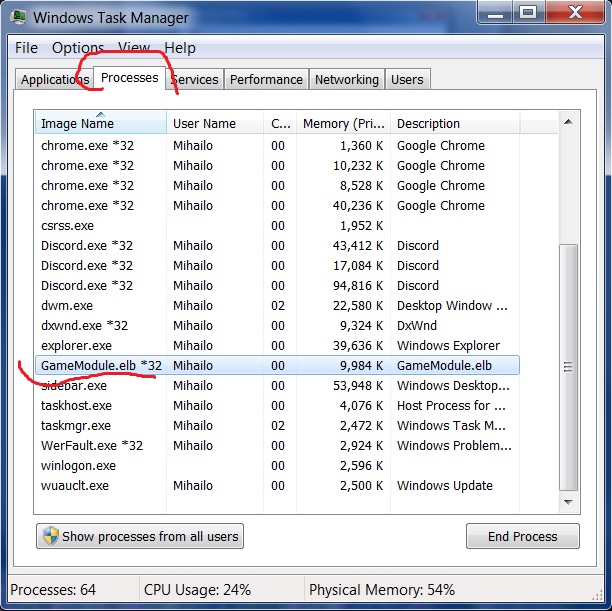Click the Windows Update description cell
This screenshot has width=612, height=611.
pyautogui.click(x=445, y=486)
